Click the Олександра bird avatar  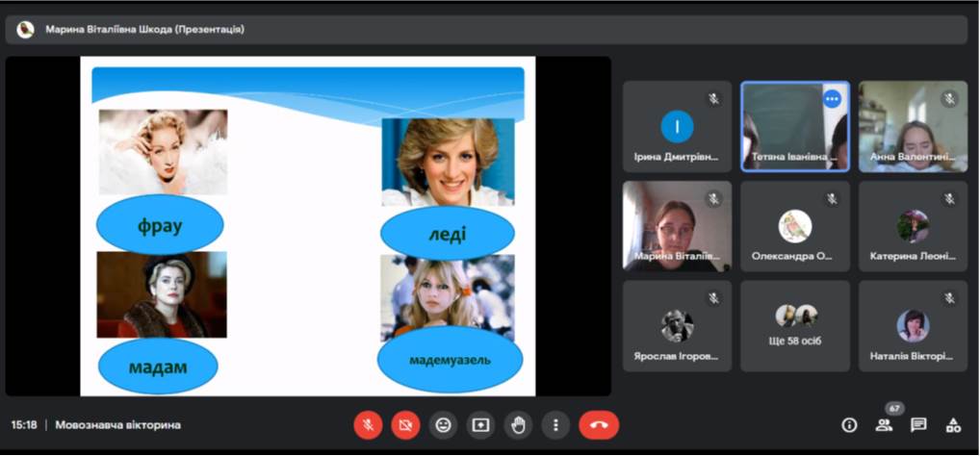pos(795,226)
